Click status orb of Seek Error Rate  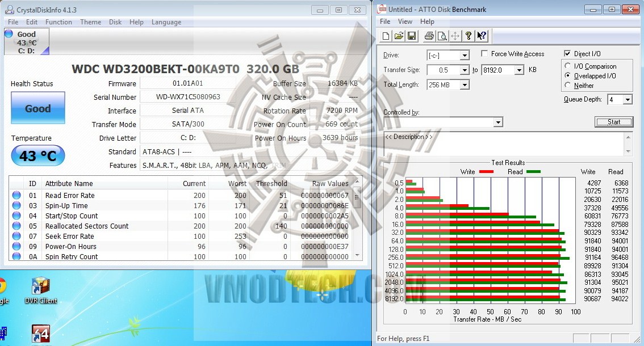tap(16, 236)
